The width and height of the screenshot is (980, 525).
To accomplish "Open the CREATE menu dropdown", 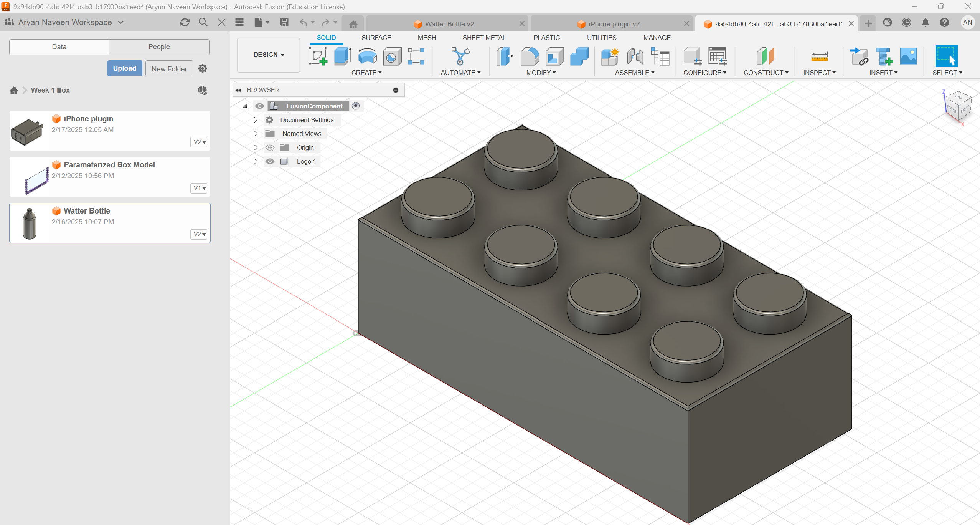I will (366, 73).
